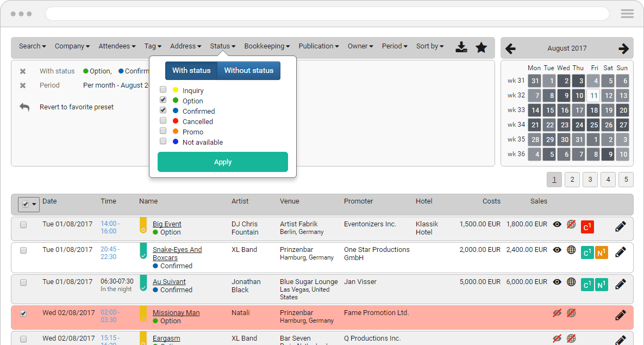This screenshot has height=345, width=644.
Task: Click yellow tag marker on Big Event
Action: pyautogui.click(x=143, y=225)
